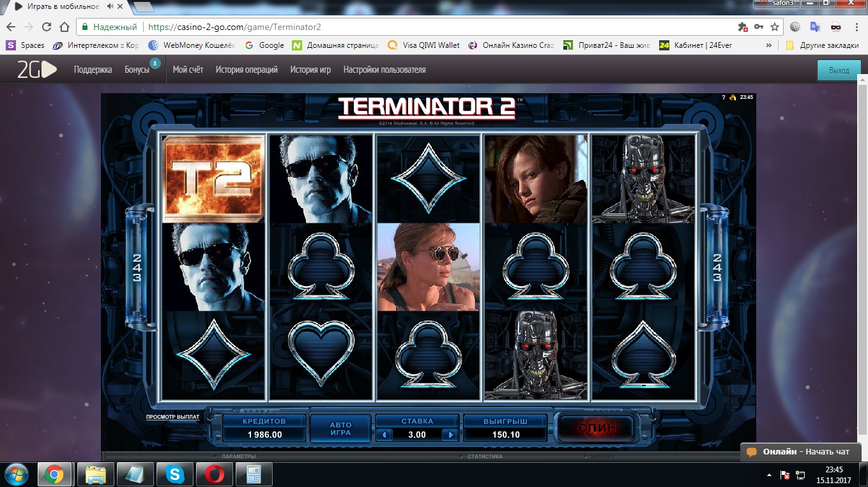Open the Бонусы menu item
868x487 pixels.
tap(137, 70)
